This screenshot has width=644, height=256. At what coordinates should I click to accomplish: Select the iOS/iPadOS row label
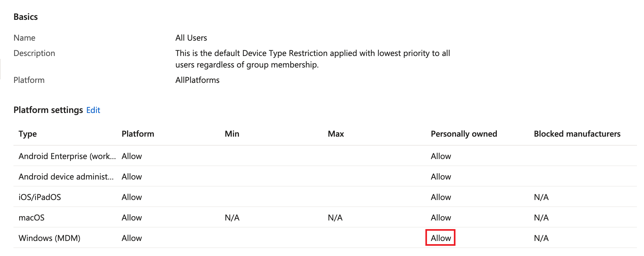coord(40,197)
